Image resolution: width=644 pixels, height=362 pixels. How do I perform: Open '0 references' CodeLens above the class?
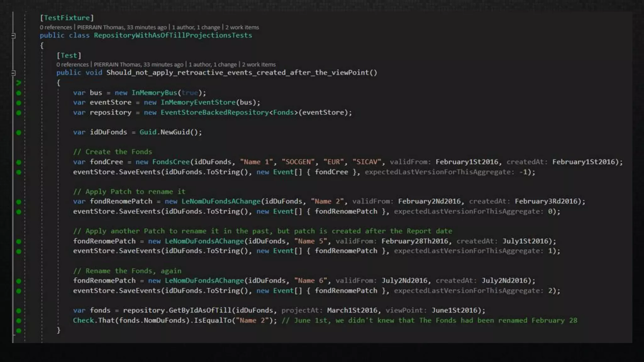pyautogui.click(x=56, y=27)
